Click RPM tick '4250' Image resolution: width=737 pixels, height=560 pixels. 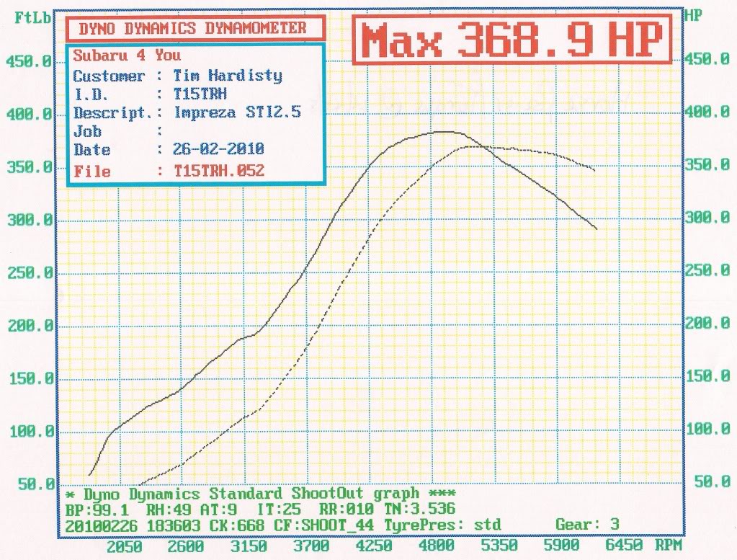point(374,546)
